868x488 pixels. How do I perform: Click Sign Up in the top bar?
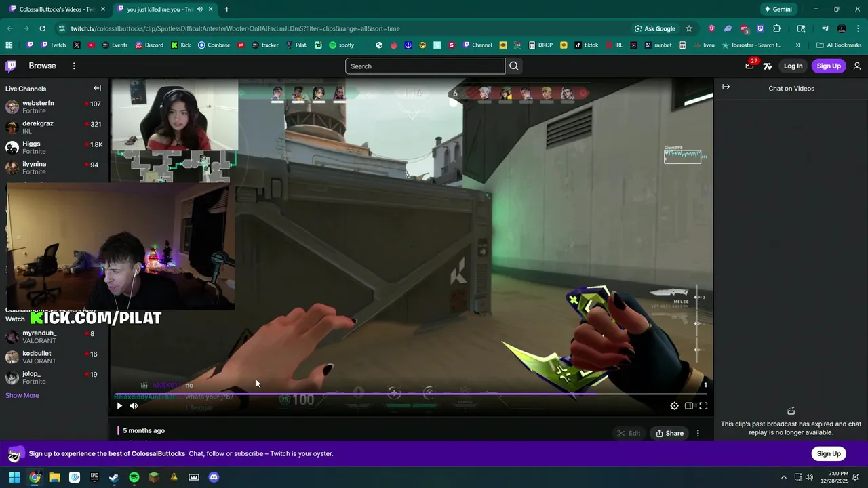829,66
